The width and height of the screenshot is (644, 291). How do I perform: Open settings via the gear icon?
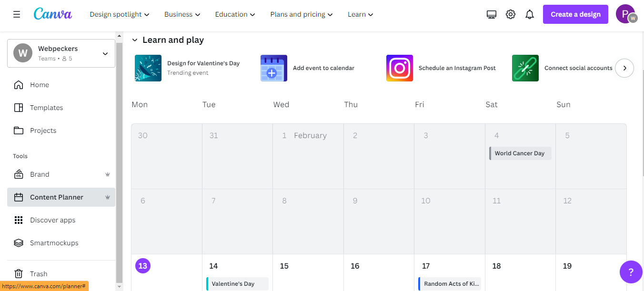pos(510,14)
